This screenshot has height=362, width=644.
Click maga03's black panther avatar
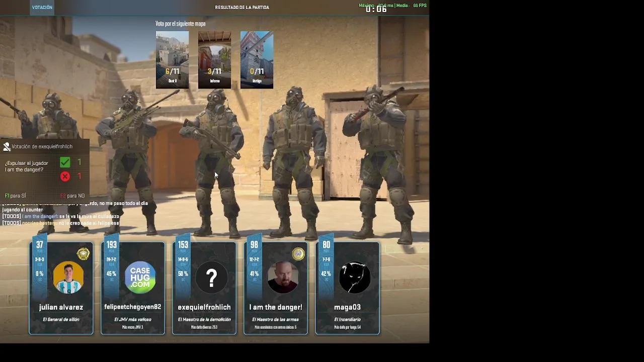click(354, 277)
